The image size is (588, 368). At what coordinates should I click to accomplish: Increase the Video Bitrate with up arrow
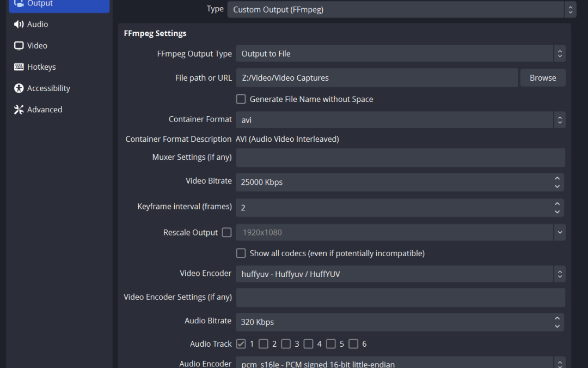(x=557, y=178)
